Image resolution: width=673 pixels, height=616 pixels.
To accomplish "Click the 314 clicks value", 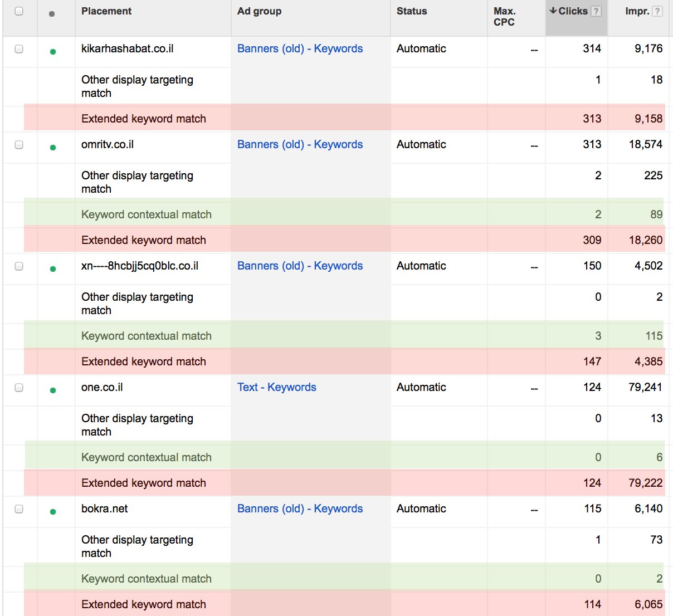I will [x=592, y=48].
